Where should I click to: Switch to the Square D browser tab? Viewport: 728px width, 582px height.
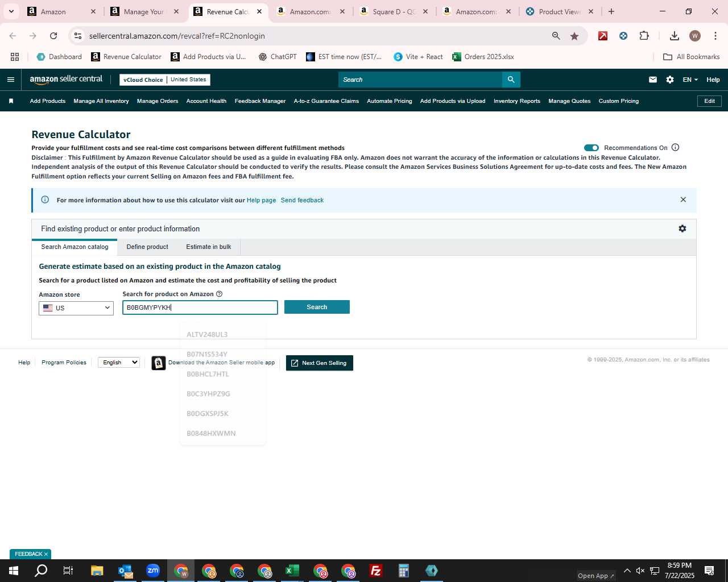(x=394, y=11)
